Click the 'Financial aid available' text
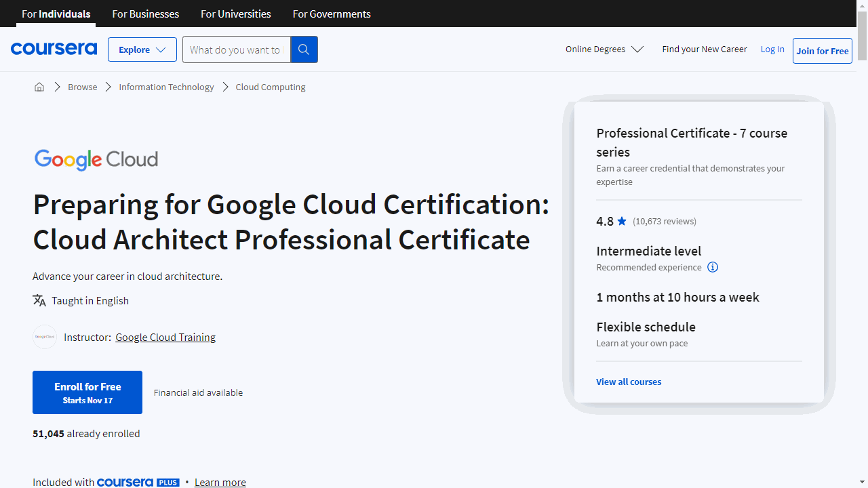Viewport: 868px width, 488px height. click(198, 392)
